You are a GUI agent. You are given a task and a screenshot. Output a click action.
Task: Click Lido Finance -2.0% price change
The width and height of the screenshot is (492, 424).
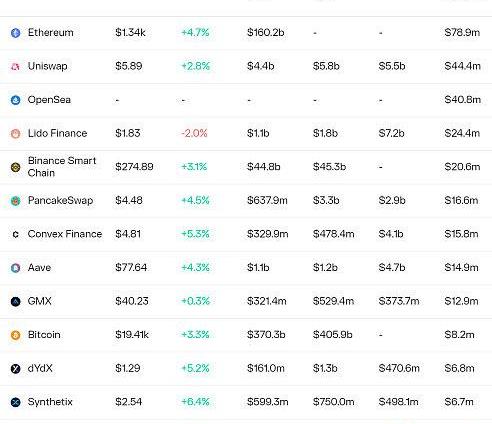194,133
